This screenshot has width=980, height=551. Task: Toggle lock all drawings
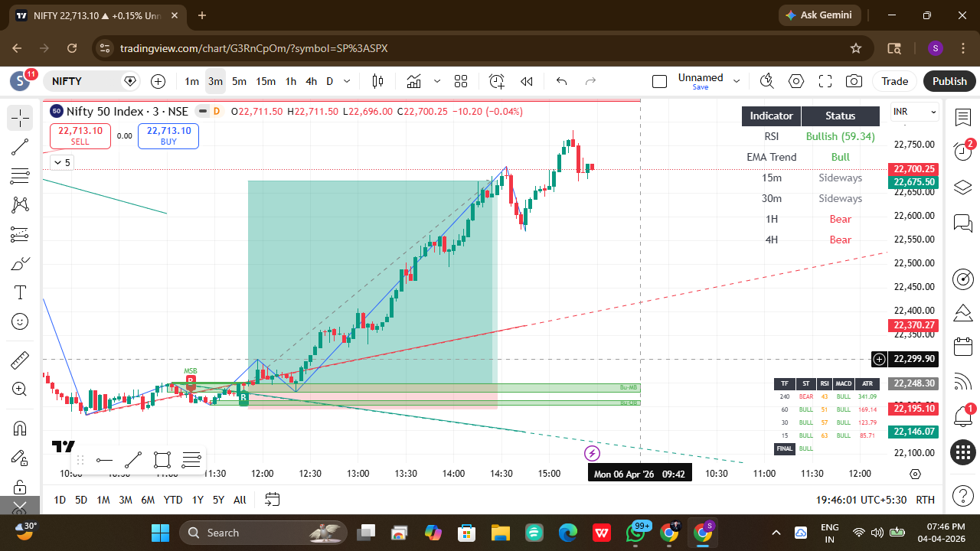tap(20, 487)
